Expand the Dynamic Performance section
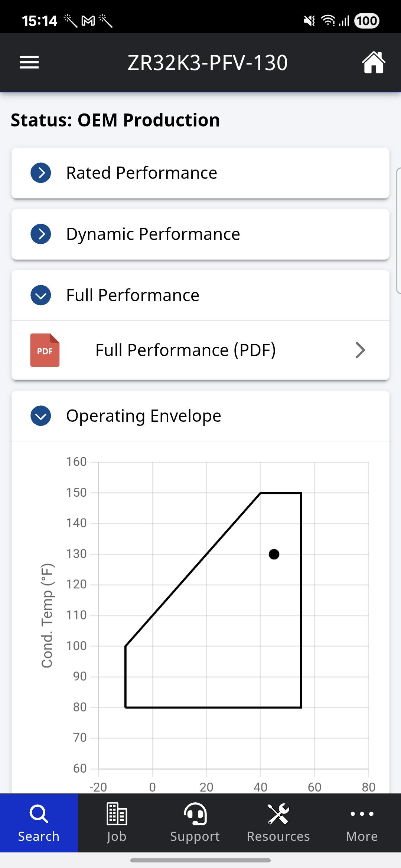401x868 pixels. tap(41, 234)
